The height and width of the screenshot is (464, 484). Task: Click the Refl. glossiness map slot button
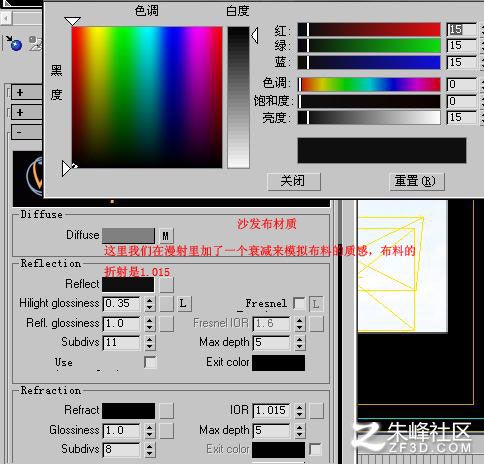[x=166, y=324]
